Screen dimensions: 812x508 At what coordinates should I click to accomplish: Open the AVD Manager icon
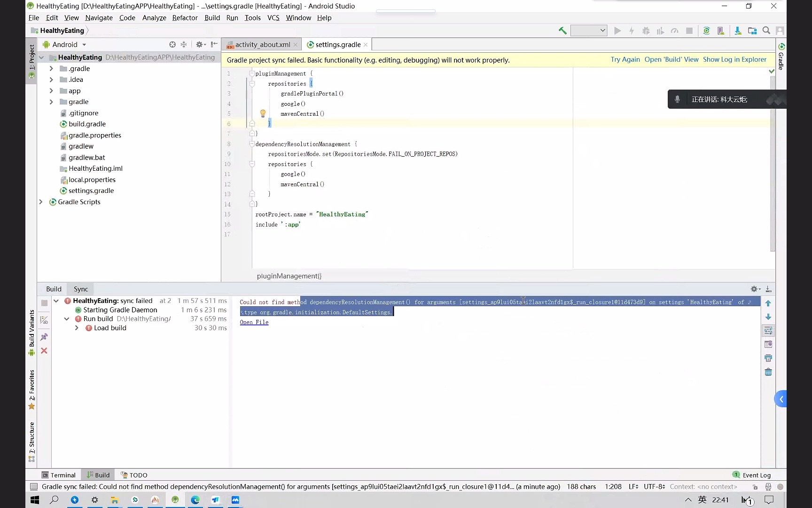pyautogui.click(x=720, y=31)
